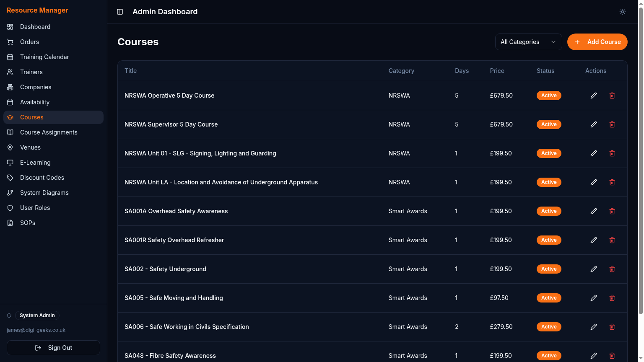Click Active badge for NRSWA Operative course
Image resolution: width=644 pixels, height=362 pixels.
click(x=549, y=96)
